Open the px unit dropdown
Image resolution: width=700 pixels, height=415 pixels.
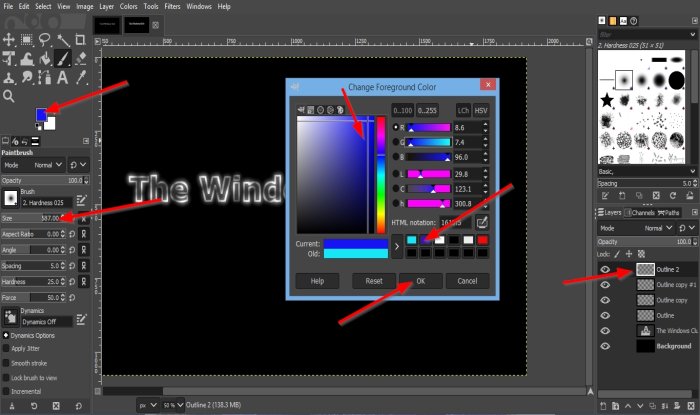point(148,405)
